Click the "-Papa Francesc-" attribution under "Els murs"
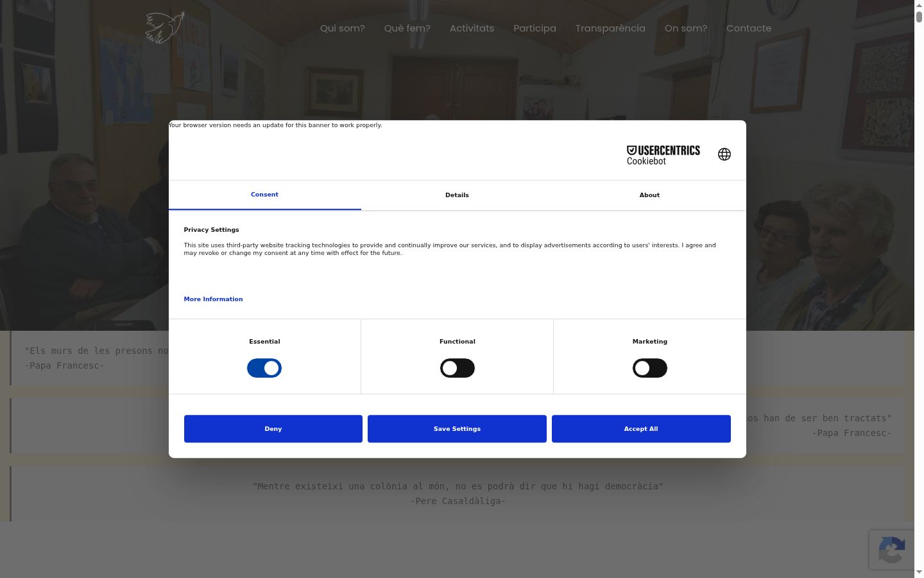Image resolution: width=924 pixels, height=578 pixels. click(x=64, y=365)
